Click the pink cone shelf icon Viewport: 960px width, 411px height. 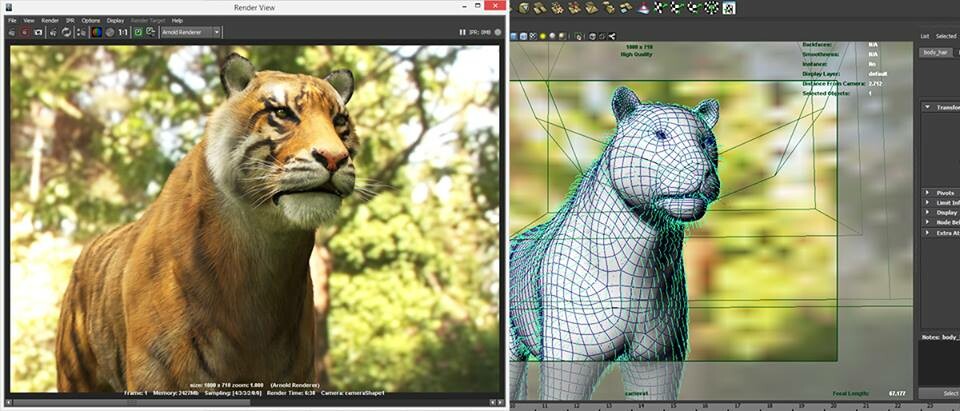click(643, 7)
